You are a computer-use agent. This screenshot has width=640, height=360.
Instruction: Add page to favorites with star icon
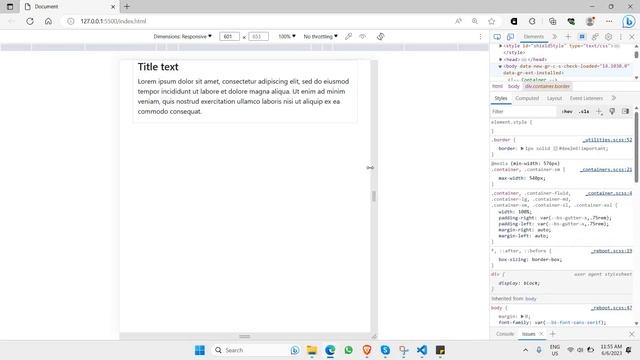pyautogui.click(x=491, y=21)
